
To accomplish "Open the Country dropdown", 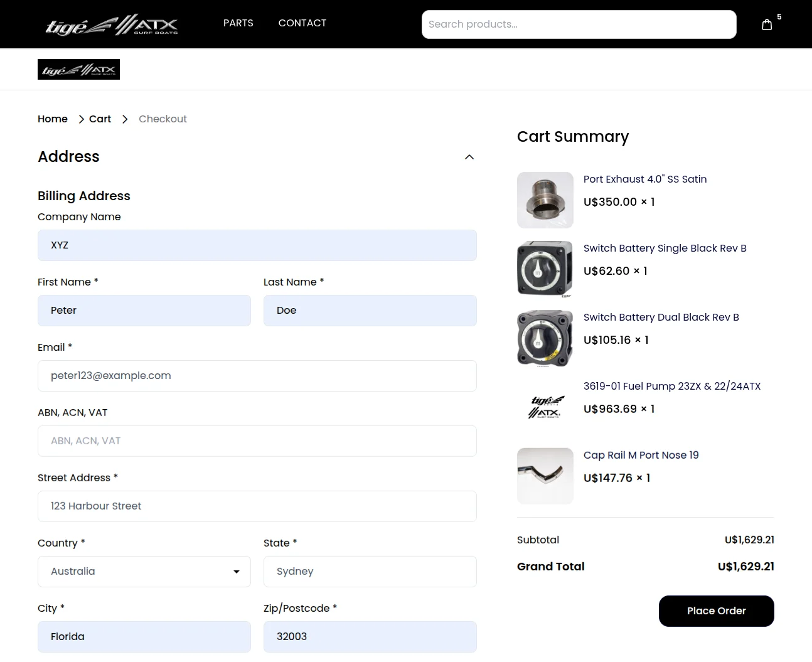I will (237, 572).
